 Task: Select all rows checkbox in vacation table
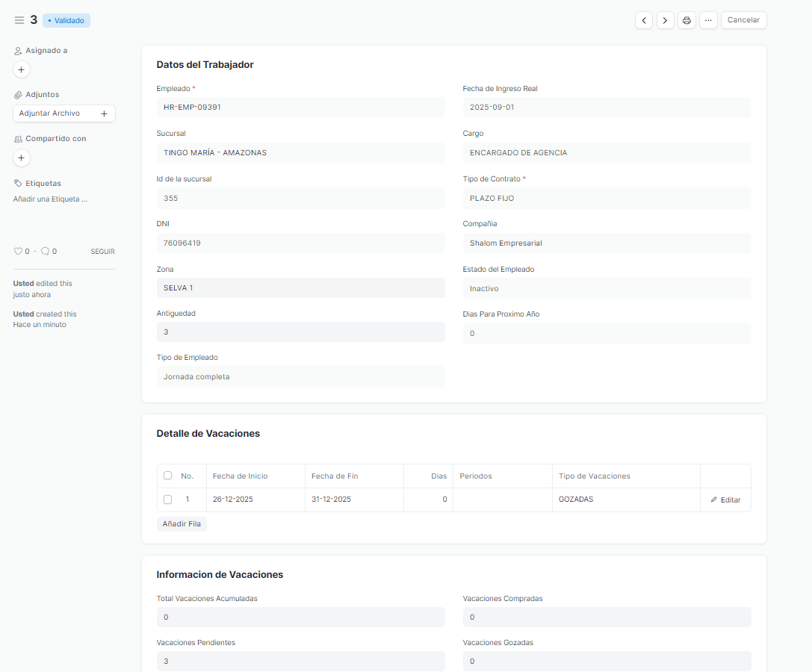click(167, 476)
